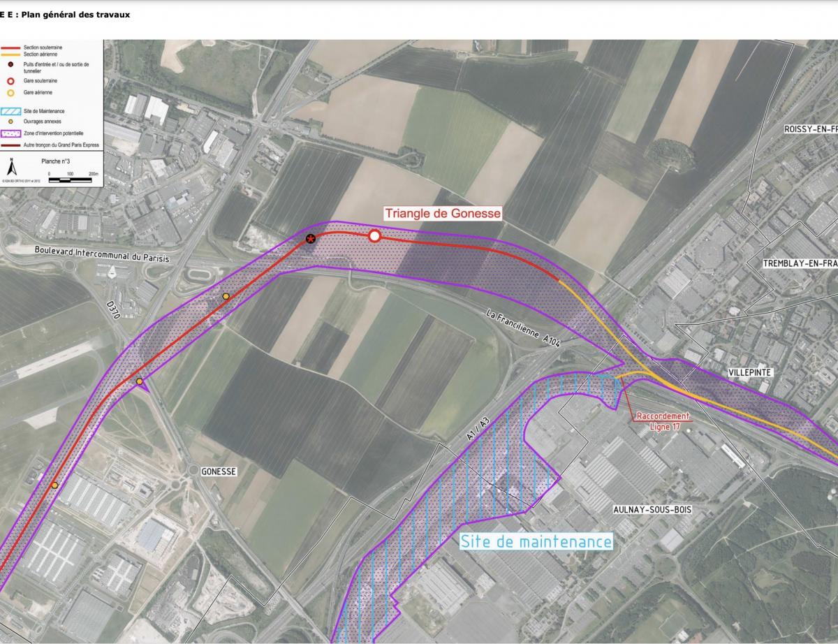Image resolution: width=838 pixels, height=644 pixels.
Task: Click the Gare aérienne yellow legend circle
Action: [10, 92]
